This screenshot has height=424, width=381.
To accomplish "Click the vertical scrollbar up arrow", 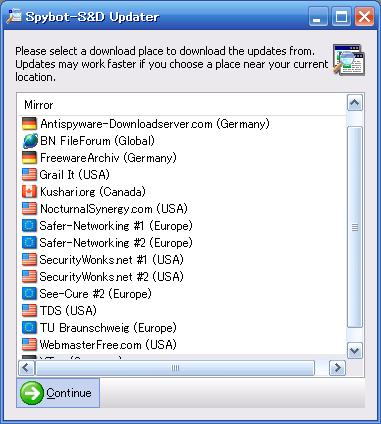I will [x=355, y=103].
